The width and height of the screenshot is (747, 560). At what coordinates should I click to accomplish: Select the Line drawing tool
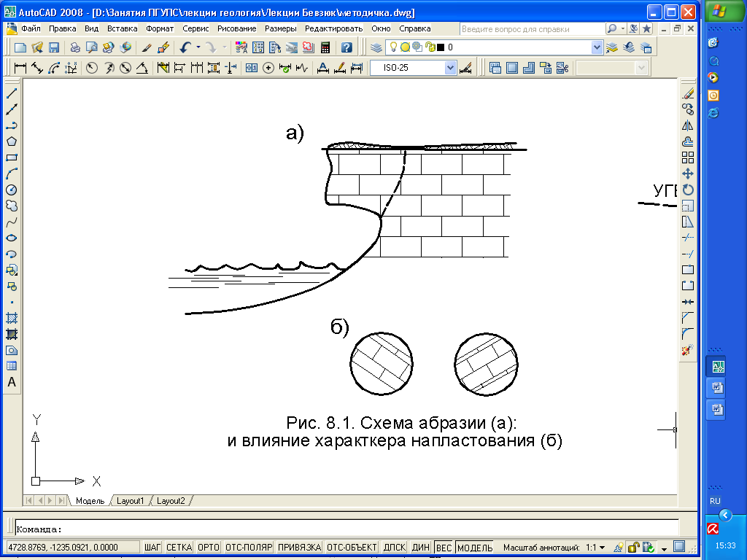[x=12, y=93]
